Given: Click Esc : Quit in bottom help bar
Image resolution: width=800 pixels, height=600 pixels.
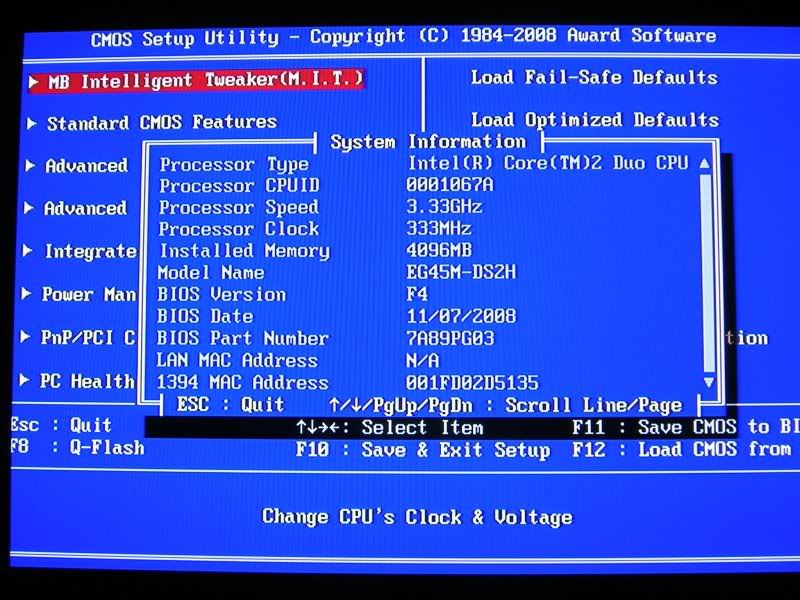Looking at the screenshot, I should tap(61, 424).
